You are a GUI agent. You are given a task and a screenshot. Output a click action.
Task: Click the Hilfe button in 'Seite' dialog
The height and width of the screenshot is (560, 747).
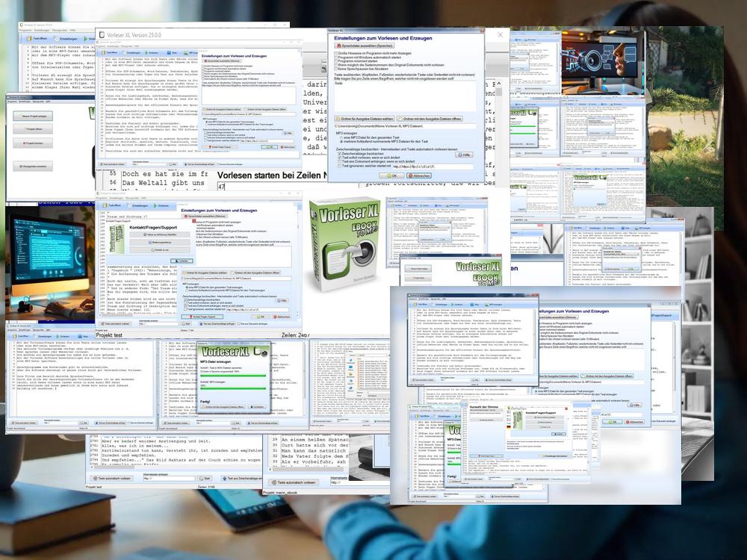tap(464, 155)
